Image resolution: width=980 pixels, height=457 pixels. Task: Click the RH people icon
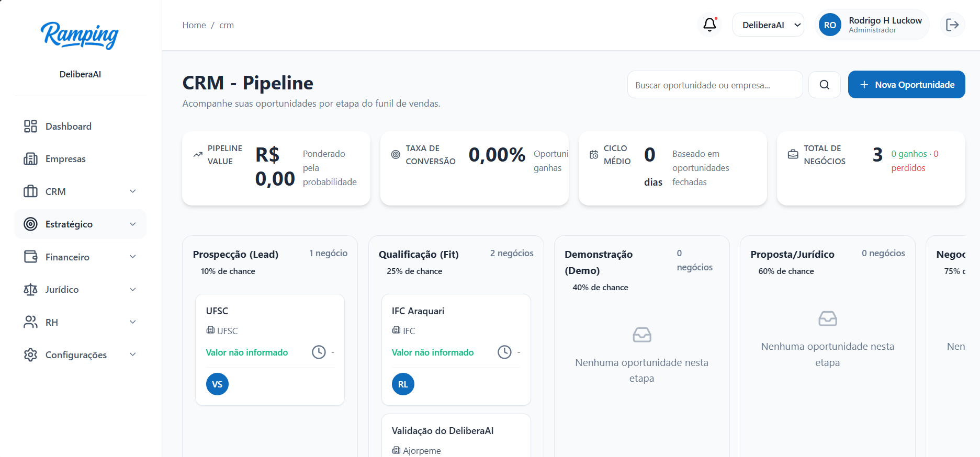tap(30, 322)
